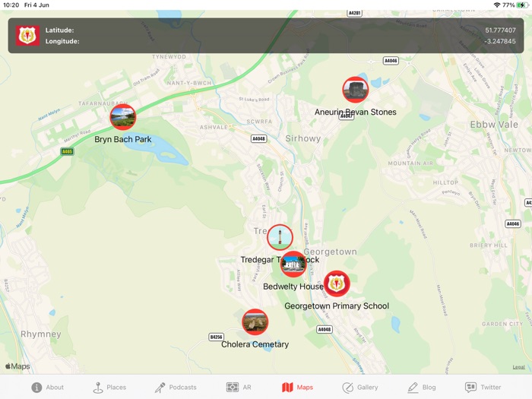Tap the Bryn Bach Park map pin
532x399 pixels.
click(x=123, y=117)
